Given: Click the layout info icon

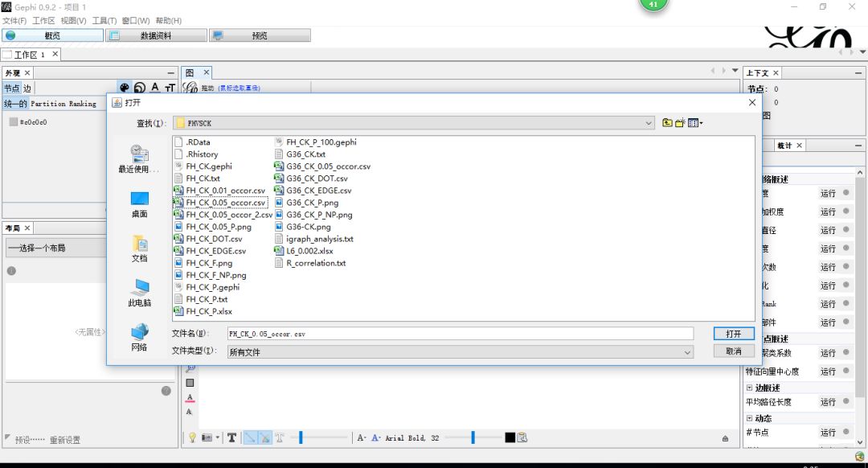Looking at the screenshot, I should [x=11, y=271].
